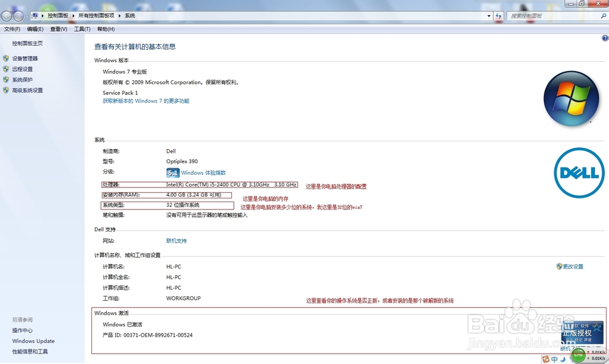Open Windows Update under 另请参阅
Screen dimensions: 609x364
pos(33,341)
